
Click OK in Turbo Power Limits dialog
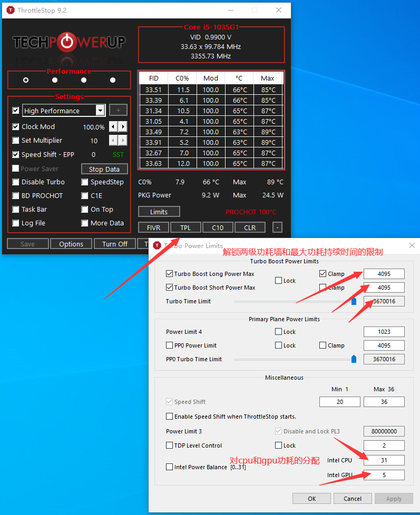311,499
